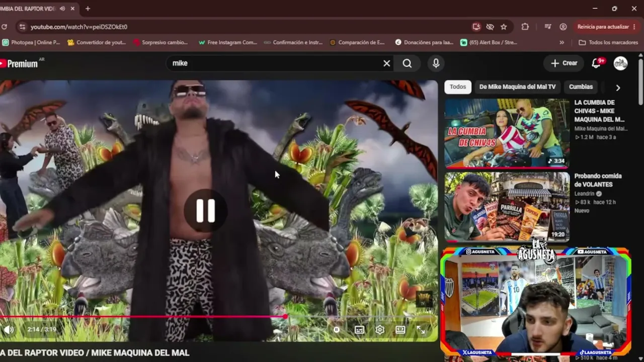Screen dimensions: 644x362
Task: Open the Crear create menu
Action: pyautogui.click(x=564, y=63)
